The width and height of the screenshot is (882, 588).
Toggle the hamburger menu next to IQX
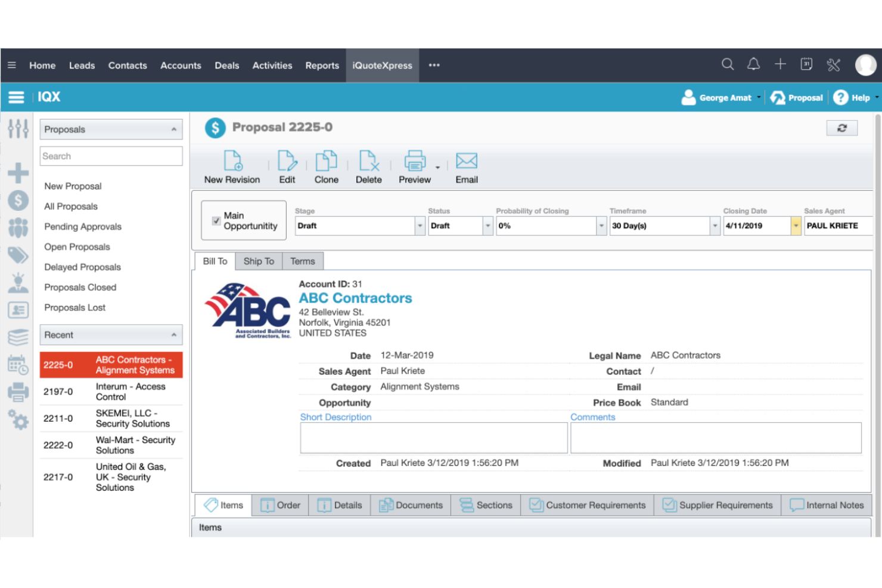point(16,97)
